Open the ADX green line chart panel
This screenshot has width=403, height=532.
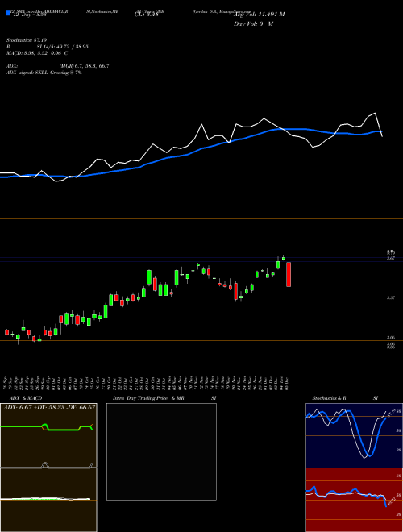click(48, 435)
